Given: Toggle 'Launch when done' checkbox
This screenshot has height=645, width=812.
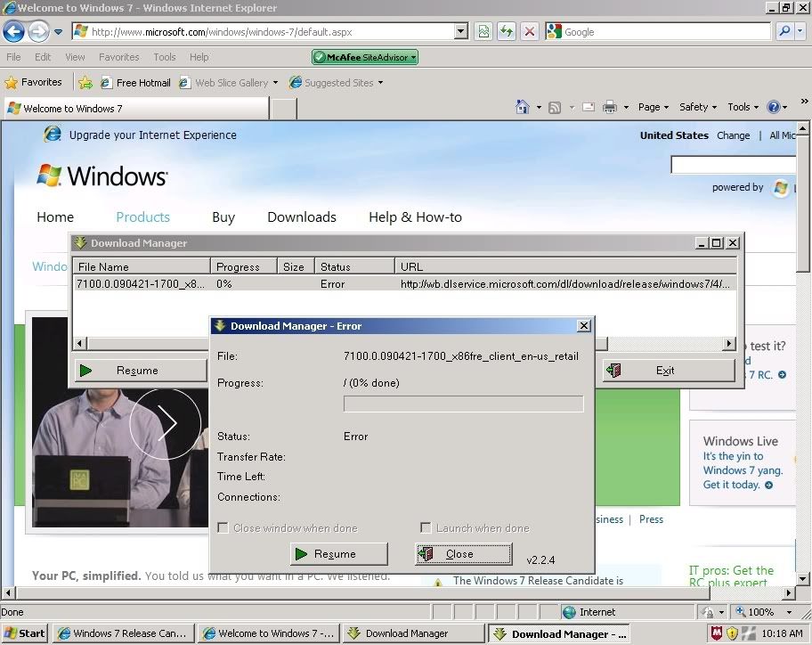Looking at the screenshot, I should pos(426,528).
